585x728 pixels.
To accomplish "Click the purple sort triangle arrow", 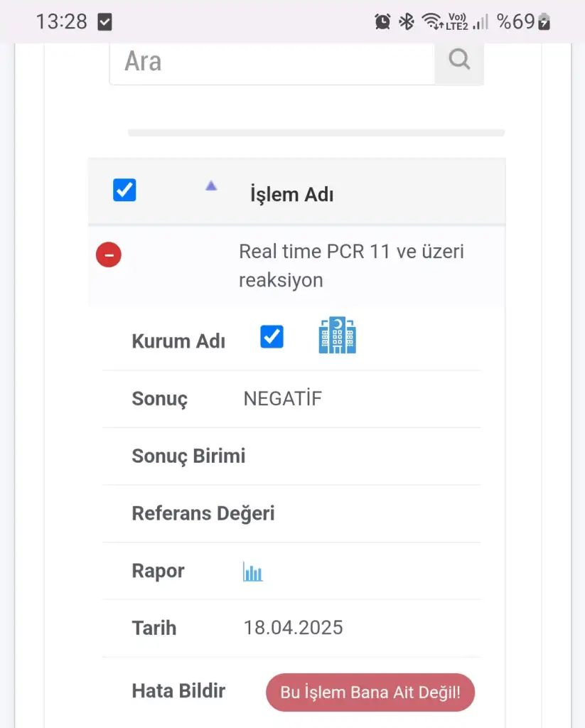I will coord(211,186).
